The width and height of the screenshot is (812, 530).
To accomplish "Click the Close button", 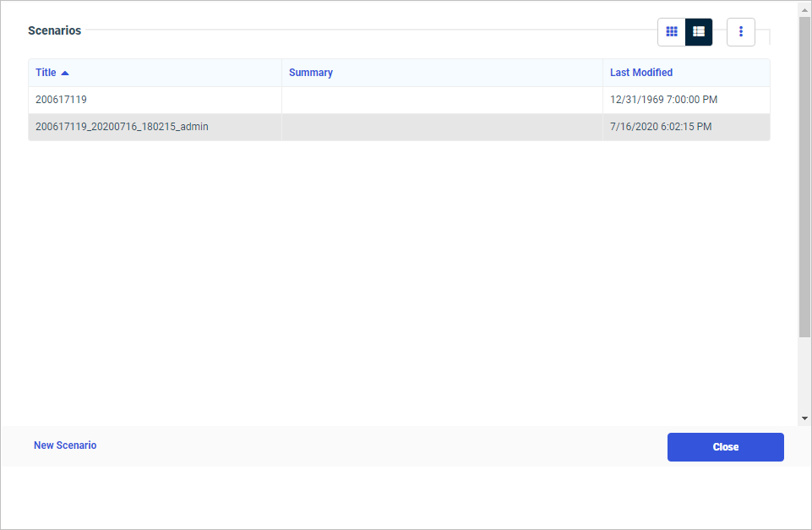I will (x=725, y=446).
